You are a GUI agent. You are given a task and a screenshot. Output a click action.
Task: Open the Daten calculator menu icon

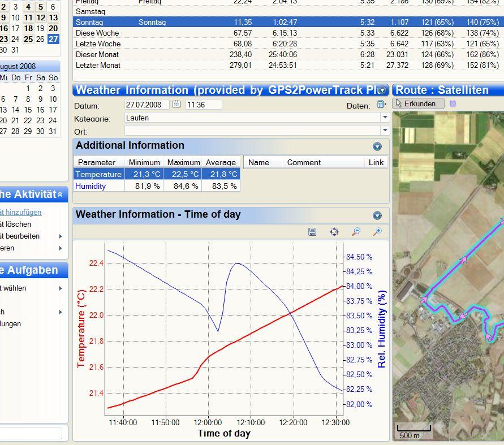click(381, 104)
